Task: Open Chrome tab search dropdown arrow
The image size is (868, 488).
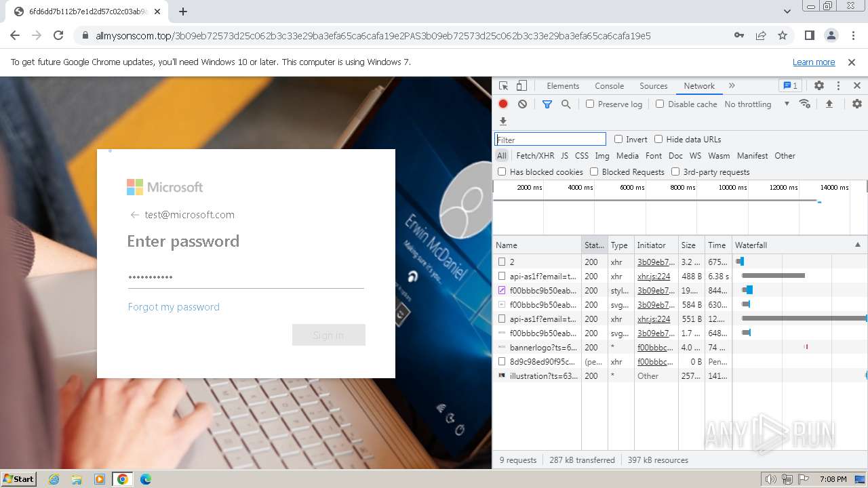Action: click(787, 12)
